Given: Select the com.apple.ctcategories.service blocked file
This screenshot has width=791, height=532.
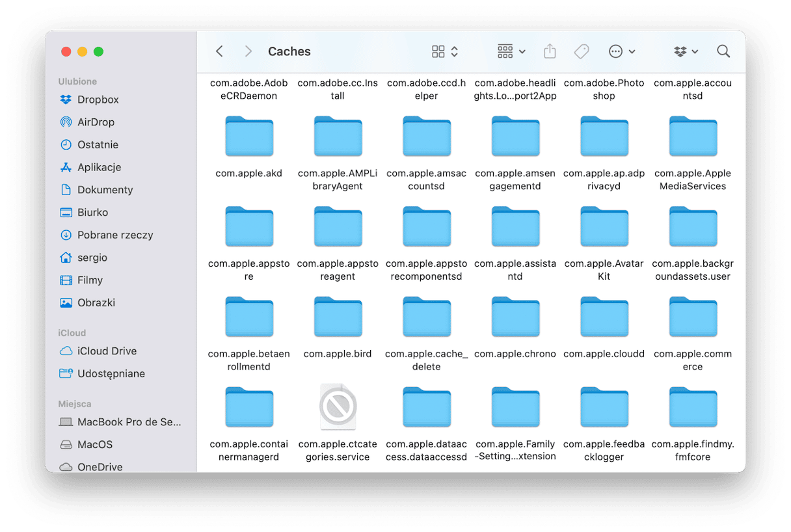Looking at the screenshot, I should [x=338, y=407].
